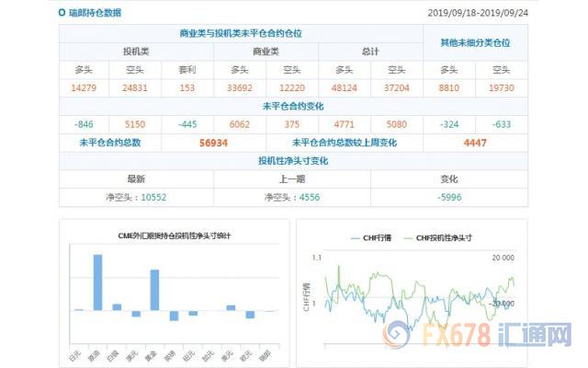Click the 投机性净头寸变化 section header
The height and width of the screenshot is (368, 588).
pyautogui.click(x=293, y=161)
